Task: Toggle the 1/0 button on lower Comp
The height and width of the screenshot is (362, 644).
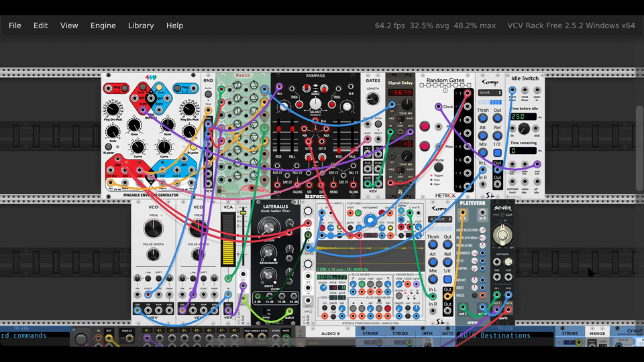Action: pyautogui.click(x=447, y=280)
